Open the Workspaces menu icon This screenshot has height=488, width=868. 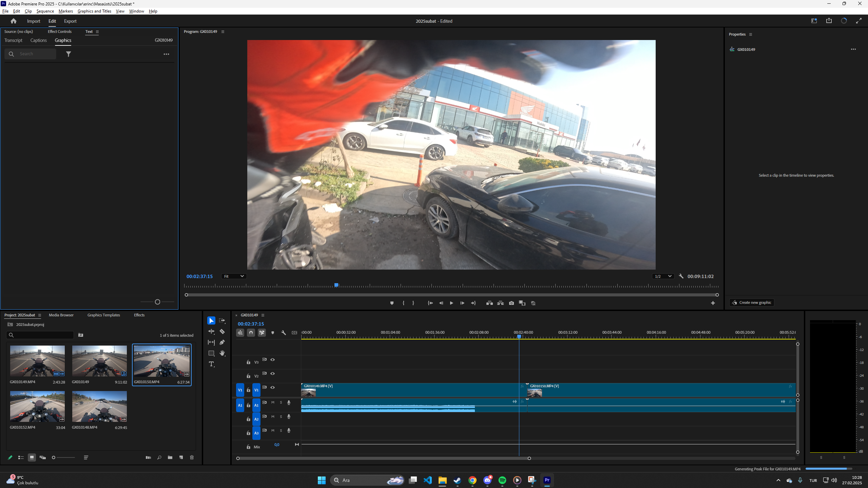(x=814, y=21)
